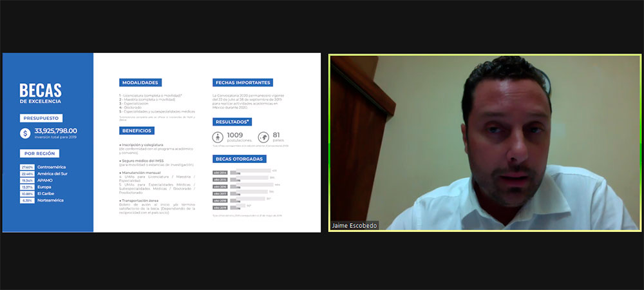Click the 22.46% América del Sur box
Image resolution: width=644 pixels, height=290 pixels.
[x=28, y=173]
